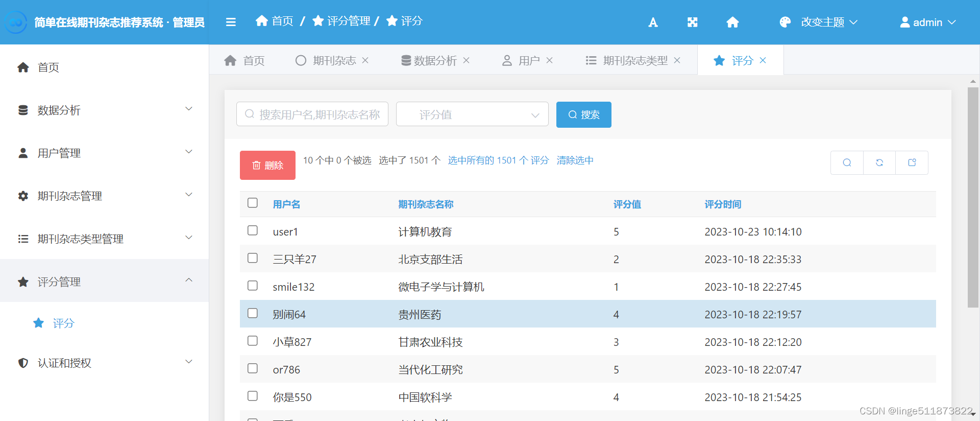Collapse the 评分管理 sidebar chevron
Screen dimensions: 980x421
point(189,280)
